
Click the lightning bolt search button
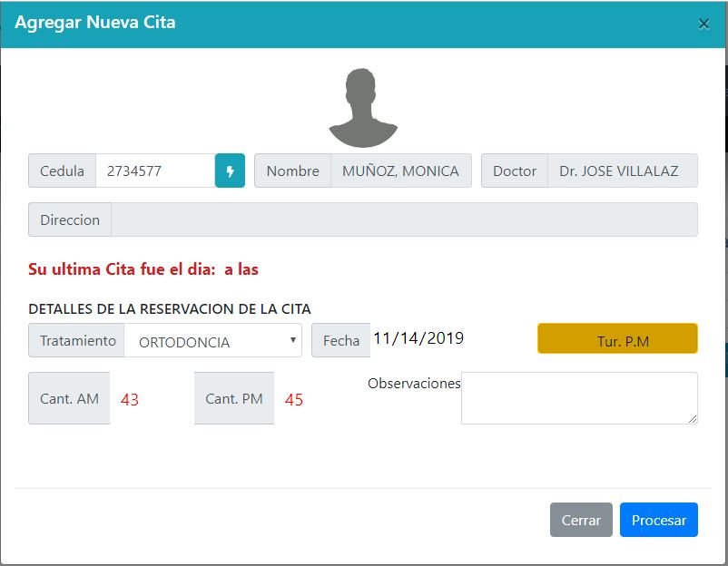[230, 171]
